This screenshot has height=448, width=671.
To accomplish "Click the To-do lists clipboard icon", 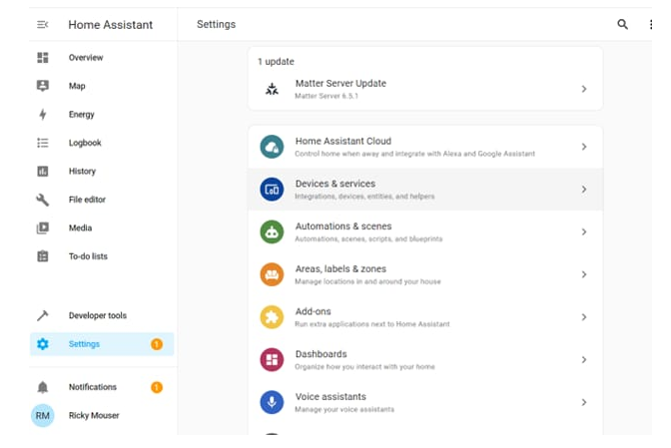I will pyautogui.click(x=42, y=256).
